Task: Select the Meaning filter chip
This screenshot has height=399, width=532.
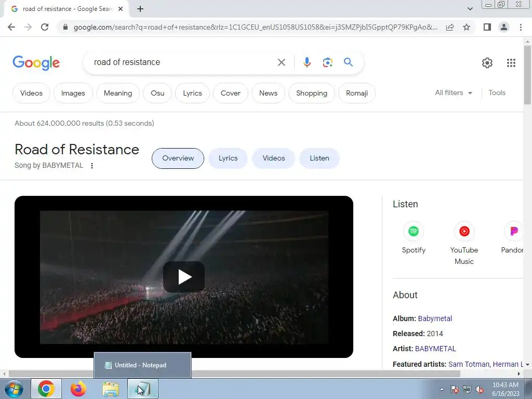Action: coord(118,93)
